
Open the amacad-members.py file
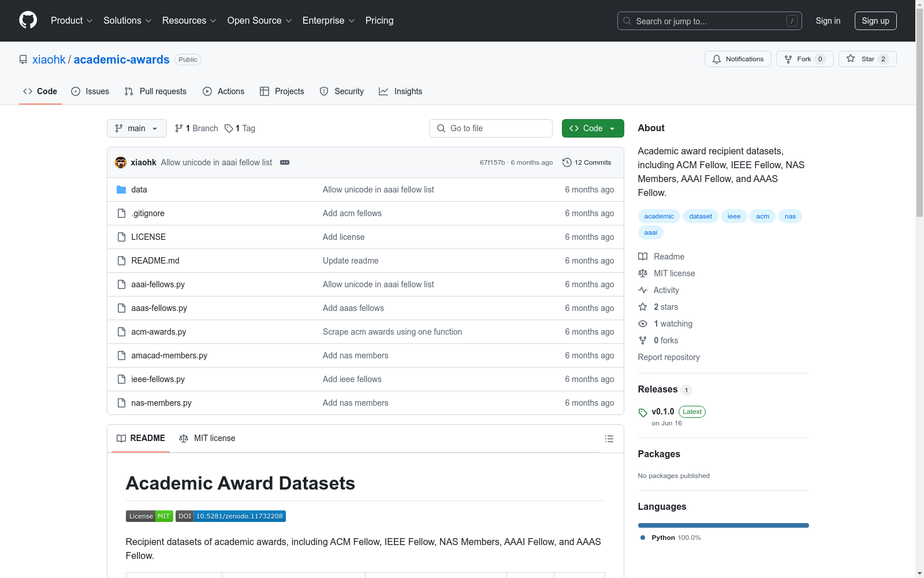[x=169, y=355]
